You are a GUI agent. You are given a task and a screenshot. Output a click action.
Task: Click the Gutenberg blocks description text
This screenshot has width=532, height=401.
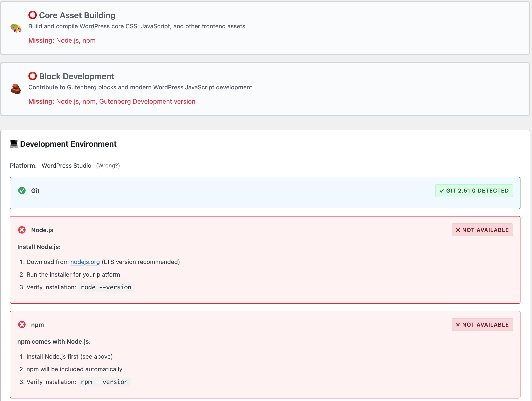[x=140, y=87]
